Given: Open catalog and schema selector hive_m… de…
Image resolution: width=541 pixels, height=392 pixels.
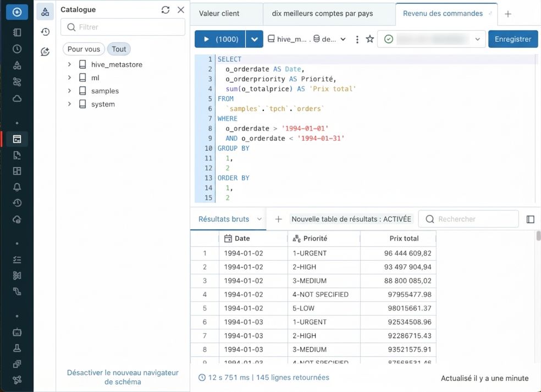Looking at the screenshot, I should pyautogui.click(x=307, y=39).
